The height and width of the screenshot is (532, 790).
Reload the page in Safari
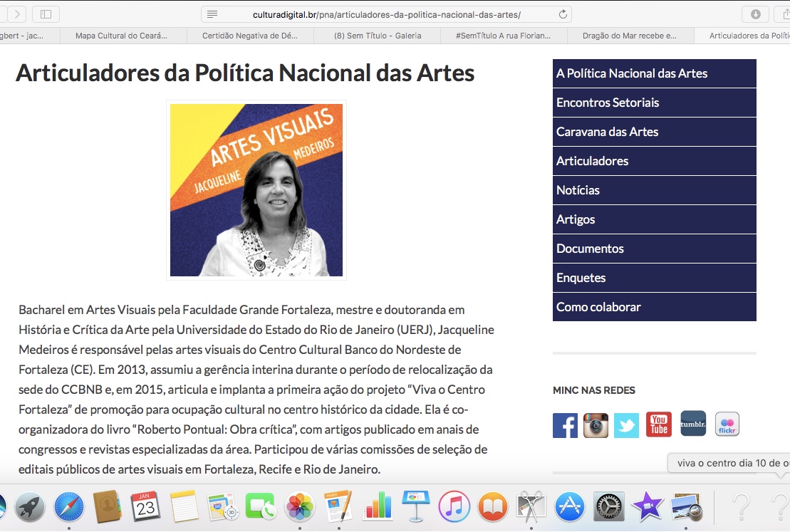tap(563, 14)
